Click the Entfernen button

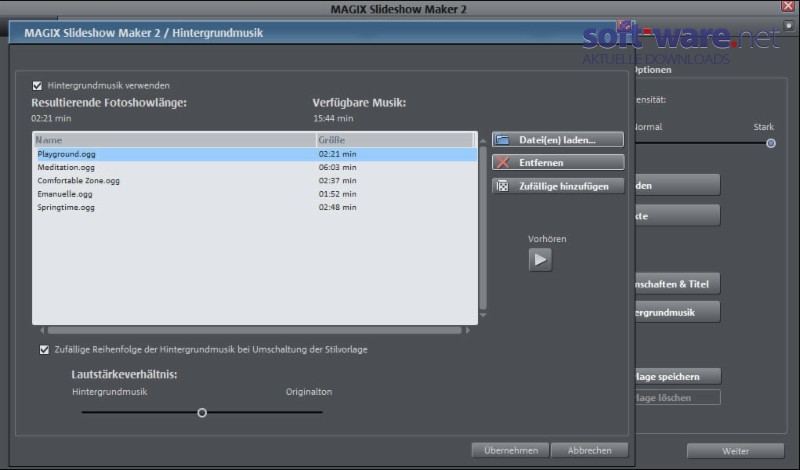tap(558, 163)
